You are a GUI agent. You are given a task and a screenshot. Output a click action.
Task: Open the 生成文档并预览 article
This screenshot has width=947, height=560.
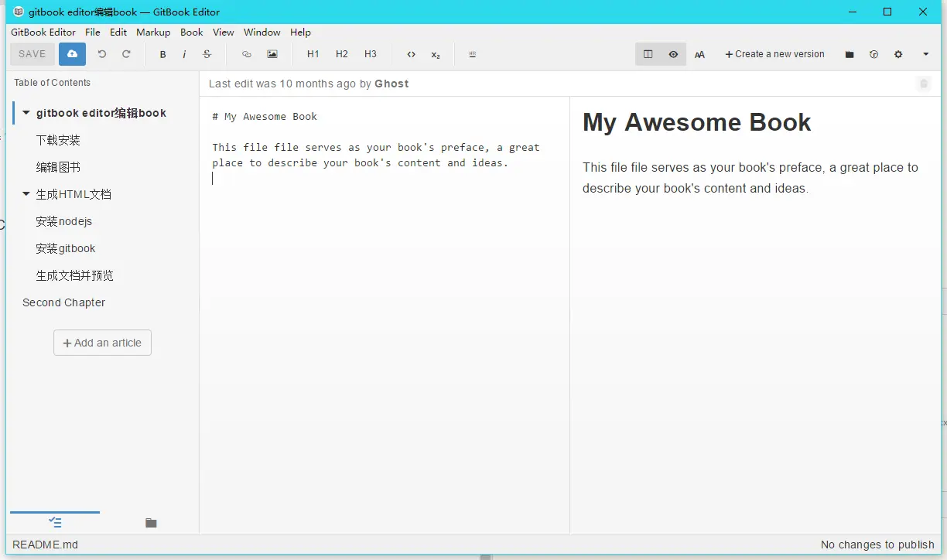tap(74, 275)
